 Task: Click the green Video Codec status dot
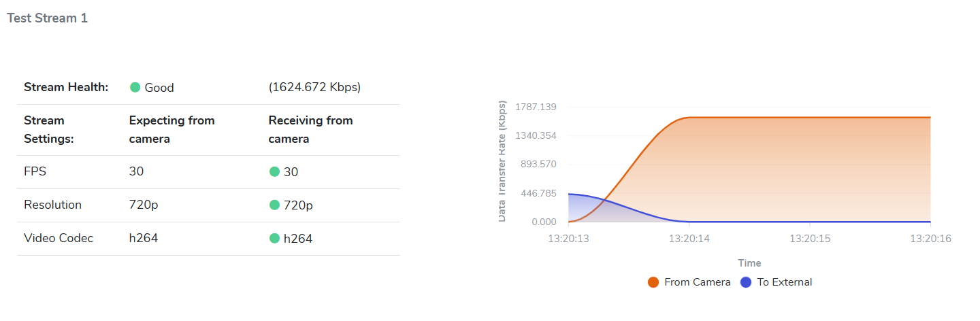(x=275, y=239)
